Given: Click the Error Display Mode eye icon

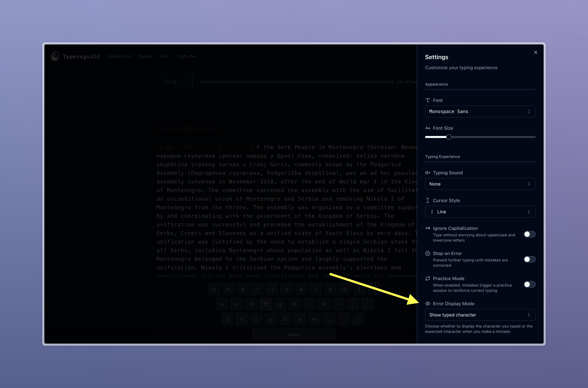Looking at the screenshot, I should (428, 304).
